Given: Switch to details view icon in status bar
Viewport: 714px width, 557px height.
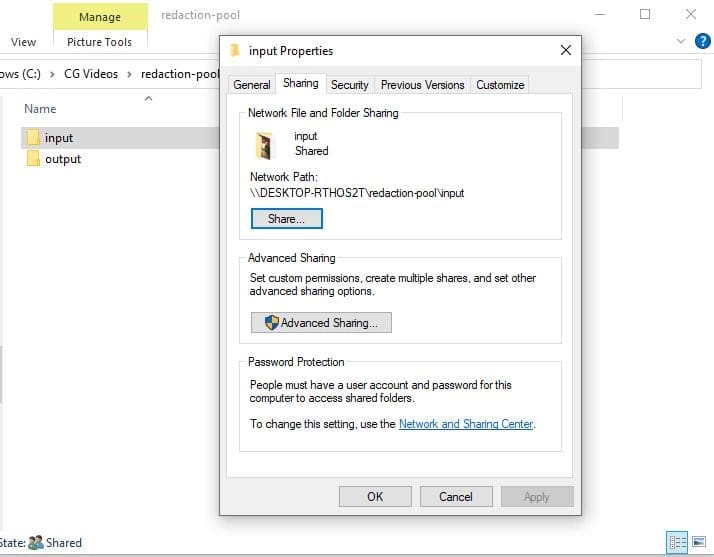Looking at the screenshot, I should 677,542.
